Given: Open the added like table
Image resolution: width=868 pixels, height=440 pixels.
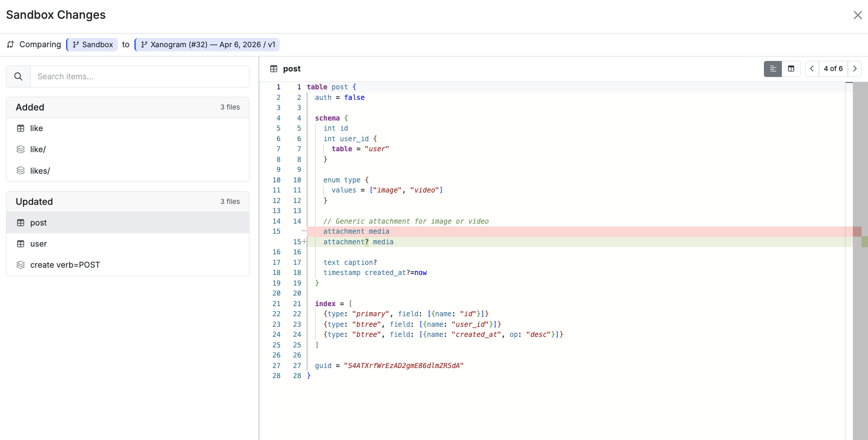Looking at the screenshot, I should point(127,128).
